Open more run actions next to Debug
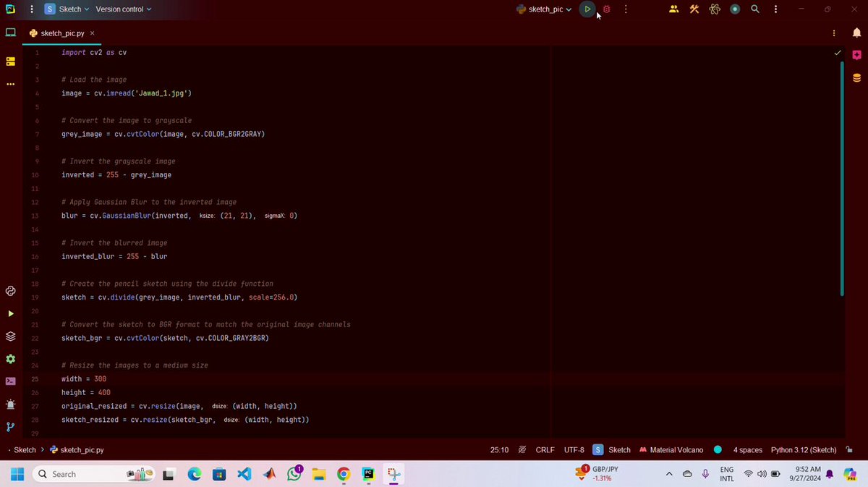Screen dimensions: 868x487 (x=625, y=9)
